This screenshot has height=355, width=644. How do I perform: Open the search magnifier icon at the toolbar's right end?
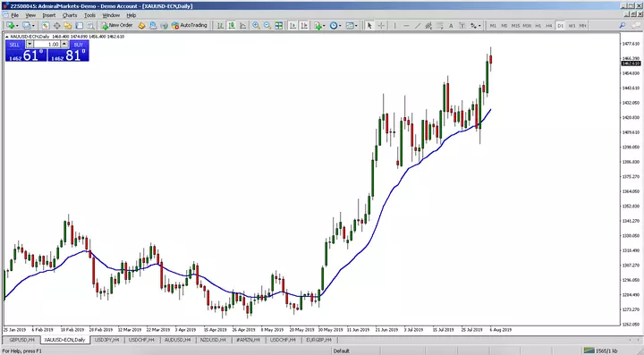click(623, 25)
